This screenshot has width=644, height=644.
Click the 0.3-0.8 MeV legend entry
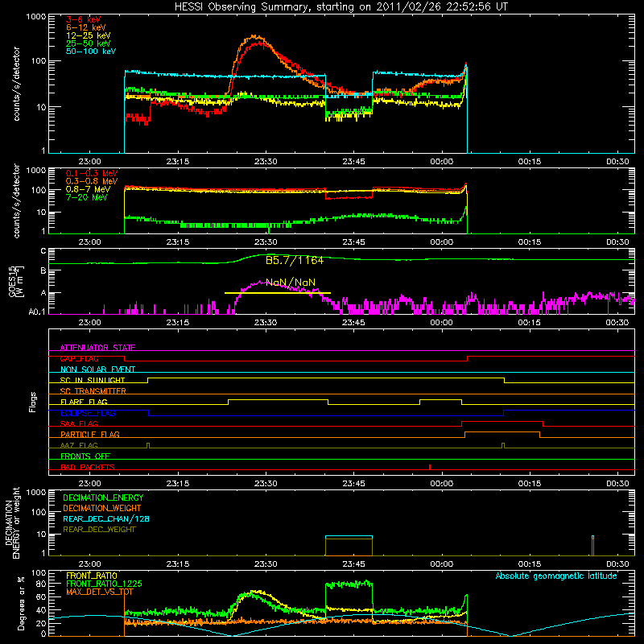92,181
